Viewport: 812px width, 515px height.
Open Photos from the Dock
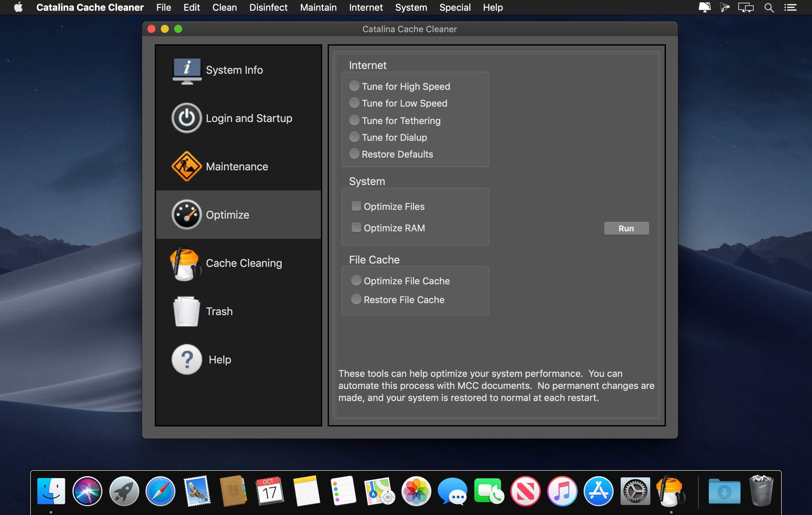pos(416,491)
